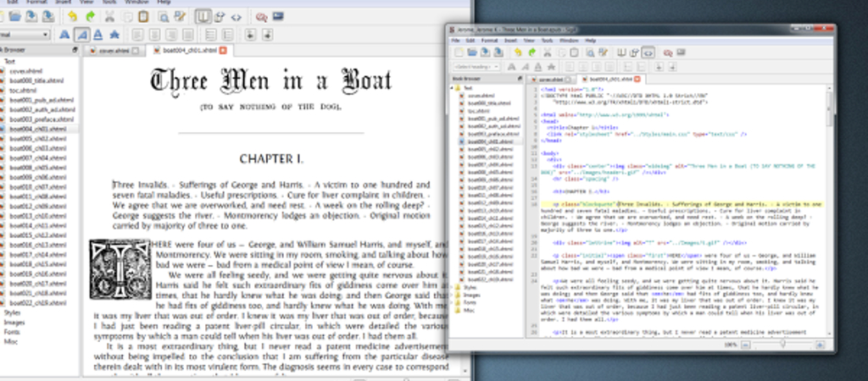Toggle underline in back window format bar
This screenshot has width=868, height=381.
tap(98, 34)
